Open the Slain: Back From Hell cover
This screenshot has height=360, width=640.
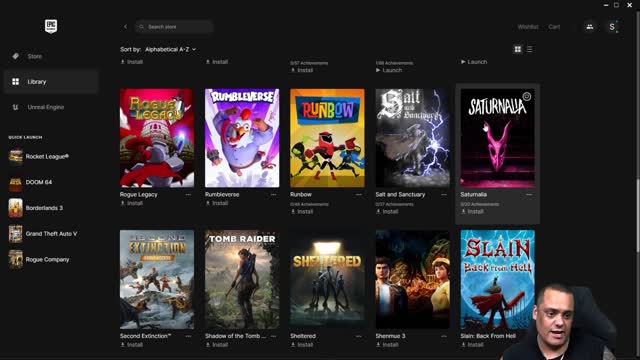498,280
